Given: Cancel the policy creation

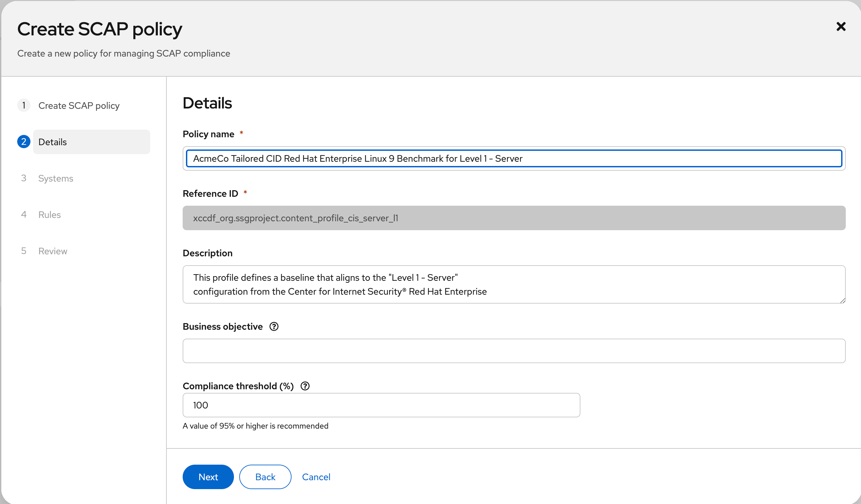Looking at the screenshot, I should (x=316, y=477).
